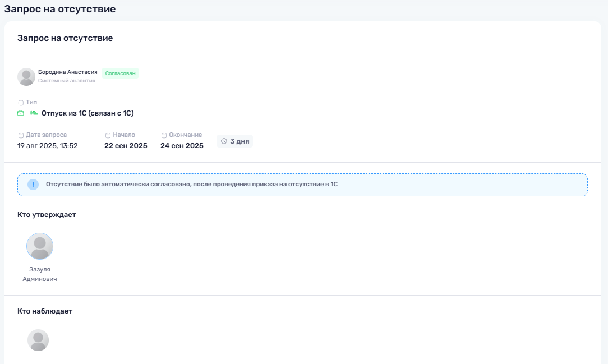Click the observer avatar under Кто наблюдает

point(38,340)
